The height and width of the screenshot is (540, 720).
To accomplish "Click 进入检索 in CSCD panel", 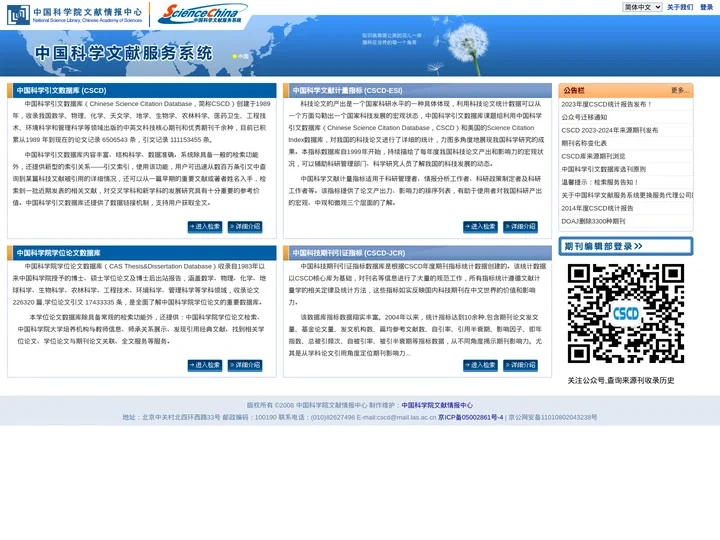I will click(x=205, y=226).
